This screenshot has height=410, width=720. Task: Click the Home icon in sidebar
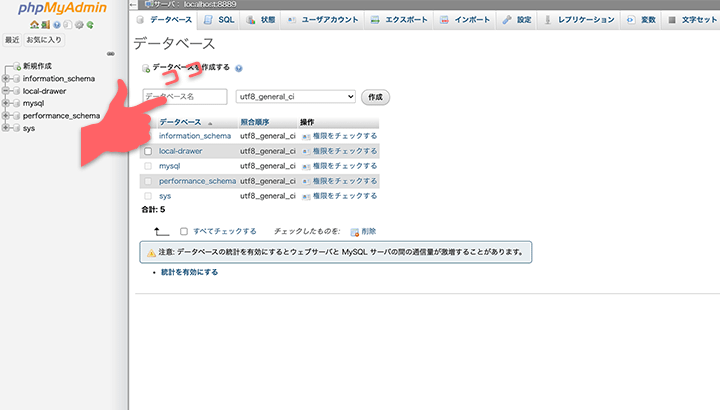34,24
